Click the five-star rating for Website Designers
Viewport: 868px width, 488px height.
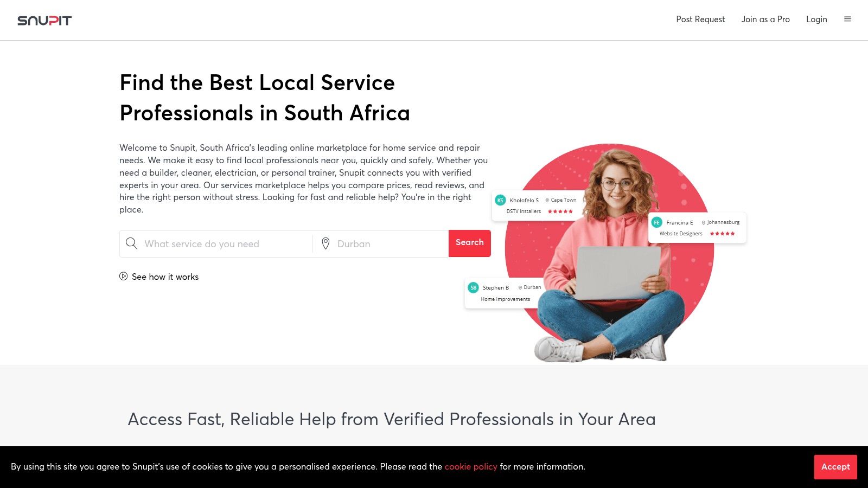(x=722, y=233)
